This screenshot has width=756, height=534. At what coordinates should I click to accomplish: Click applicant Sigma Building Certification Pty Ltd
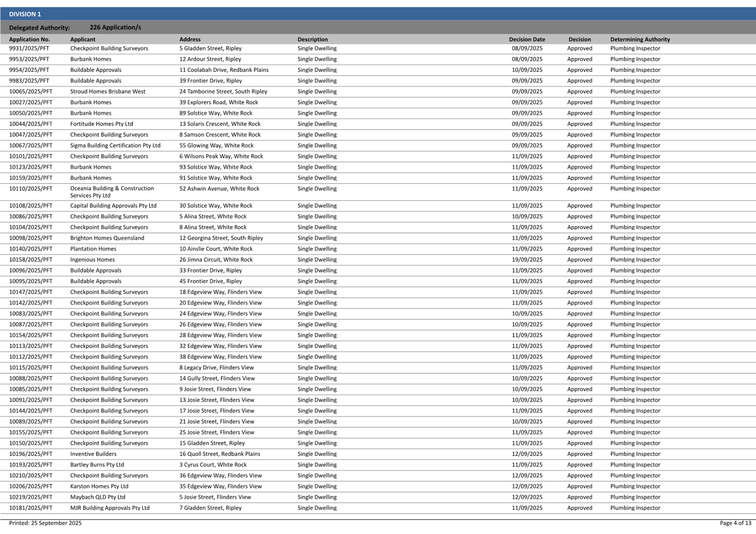point(115,145)
